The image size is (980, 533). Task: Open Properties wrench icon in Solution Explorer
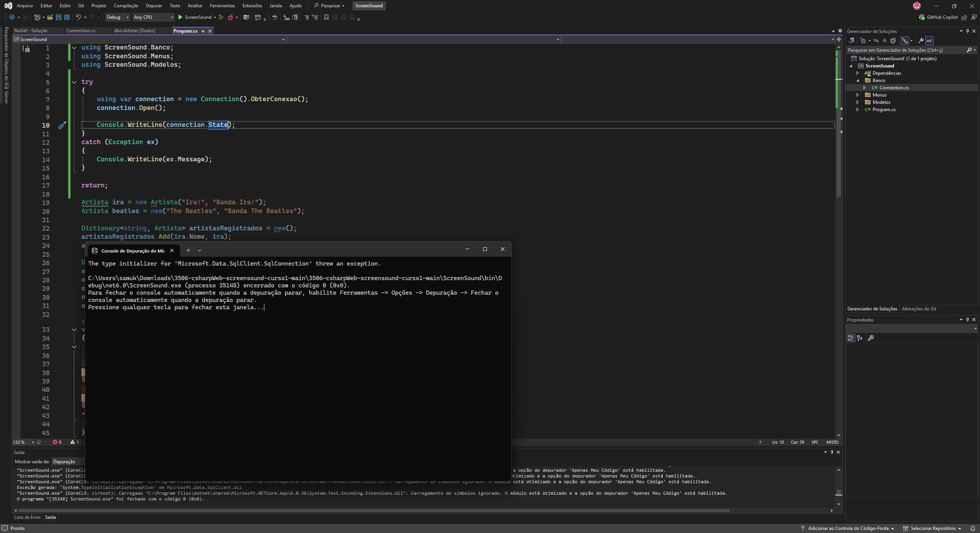(x=921, y=41)
